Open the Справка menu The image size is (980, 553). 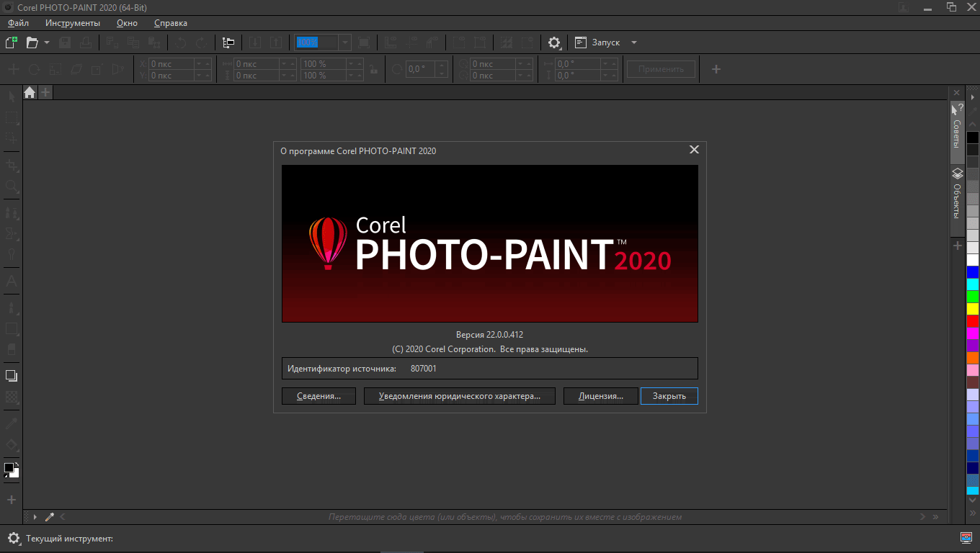click(171, 23)
